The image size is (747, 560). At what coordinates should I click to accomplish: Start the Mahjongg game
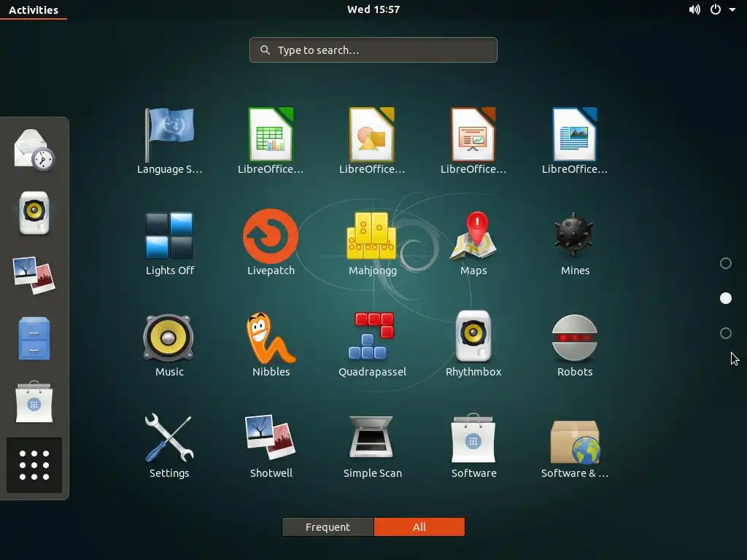click(371, 236)
